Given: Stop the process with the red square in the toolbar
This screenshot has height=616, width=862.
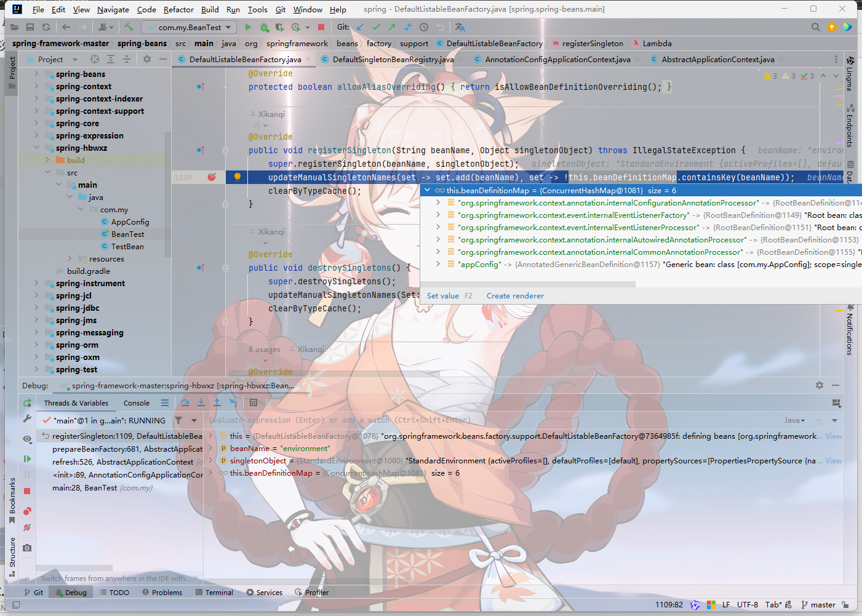Looking at the screenshot, I should 321,27.
